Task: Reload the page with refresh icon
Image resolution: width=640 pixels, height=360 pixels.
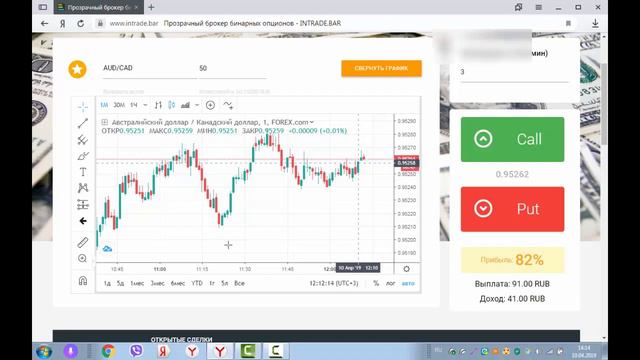Action: (x=80, y=24)
